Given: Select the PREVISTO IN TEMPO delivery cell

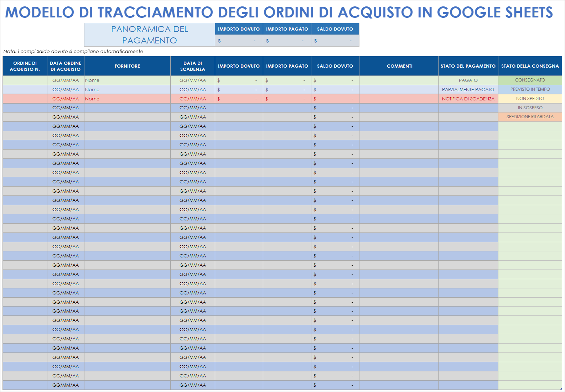Looking at the screenshot, I should coord(530,89).
